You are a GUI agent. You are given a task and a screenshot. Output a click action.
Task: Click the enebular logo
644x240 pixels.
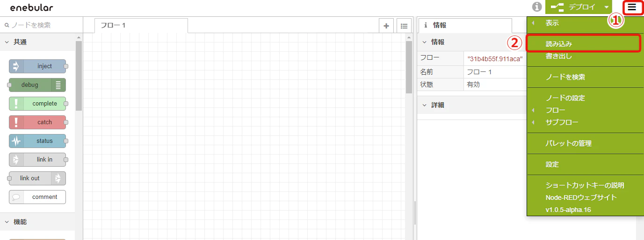[x=32, y=7]
